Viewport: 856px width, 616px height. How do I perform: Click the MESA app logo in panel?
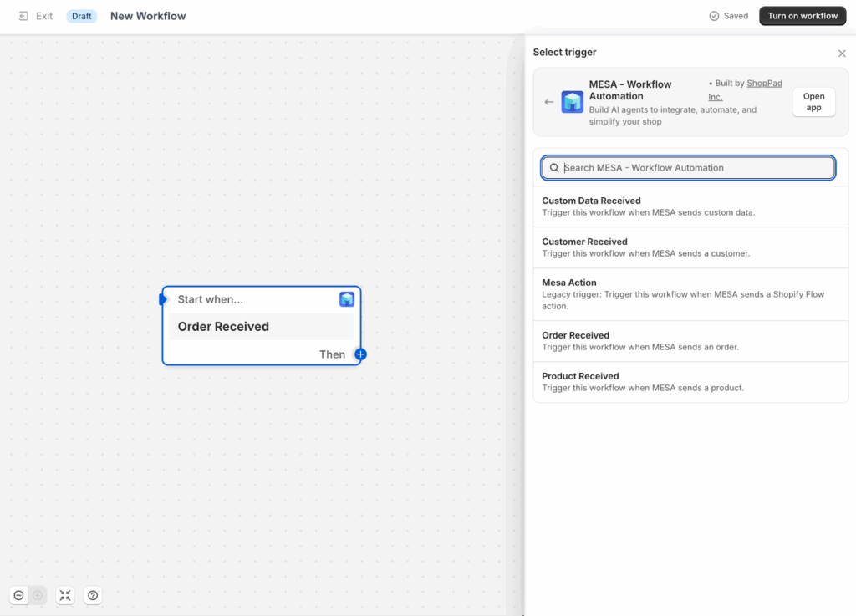[572, 102]
